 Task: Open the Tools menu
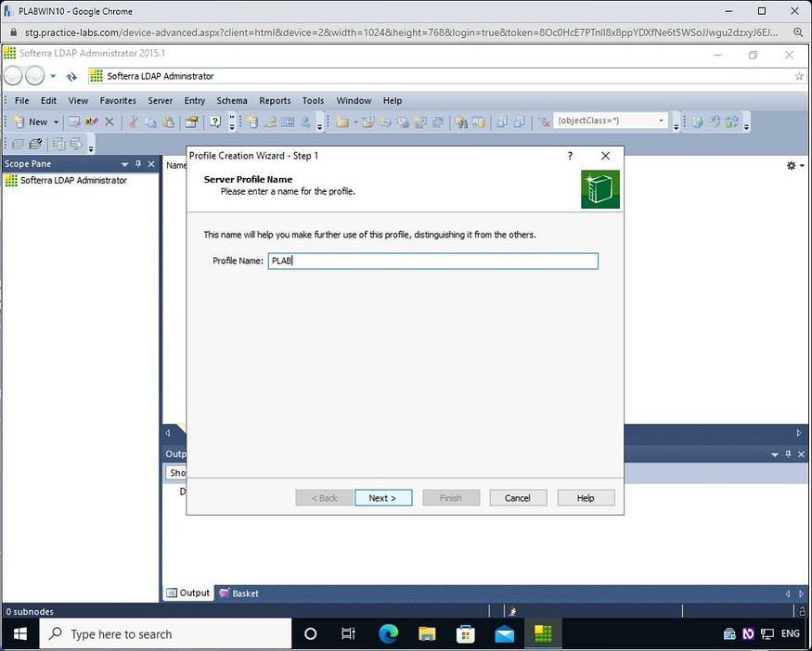coord(313,100)
